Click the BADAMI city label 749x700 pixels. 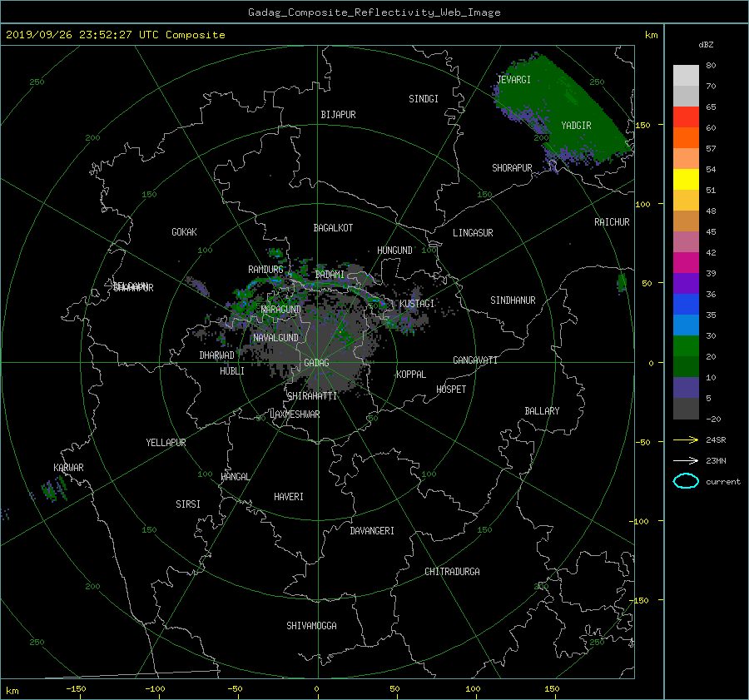tap(330, 275)
